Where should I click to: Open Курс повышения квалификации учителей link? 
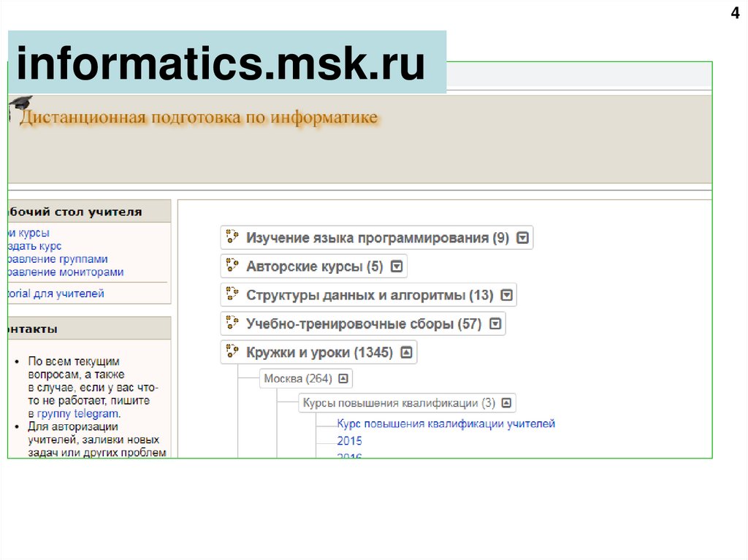click(446, 423)
